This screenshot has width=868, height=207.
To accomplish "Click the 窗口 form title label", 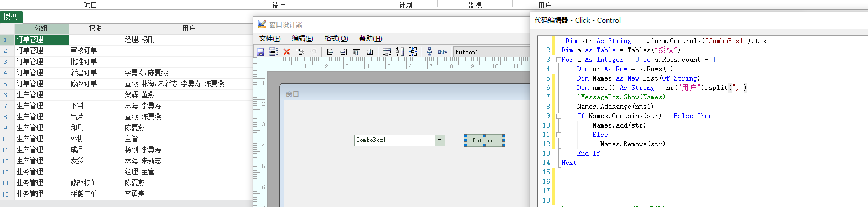I will [x=292, y=94].
